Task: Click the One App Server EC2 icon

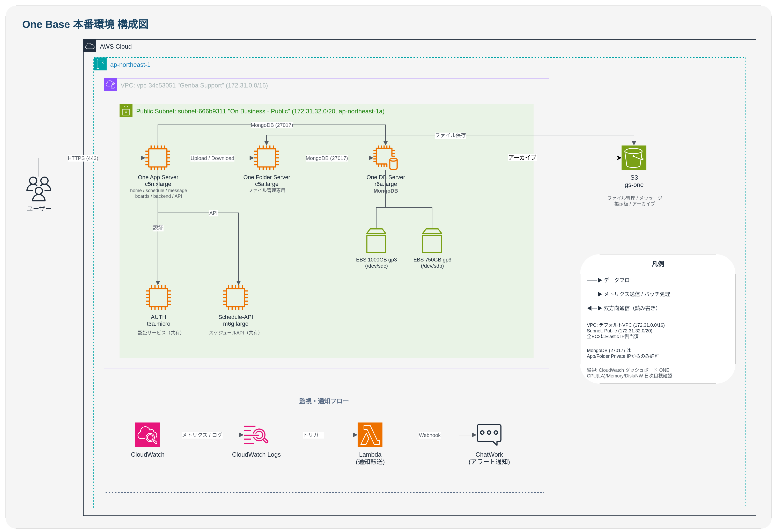Action: (158, 158)
